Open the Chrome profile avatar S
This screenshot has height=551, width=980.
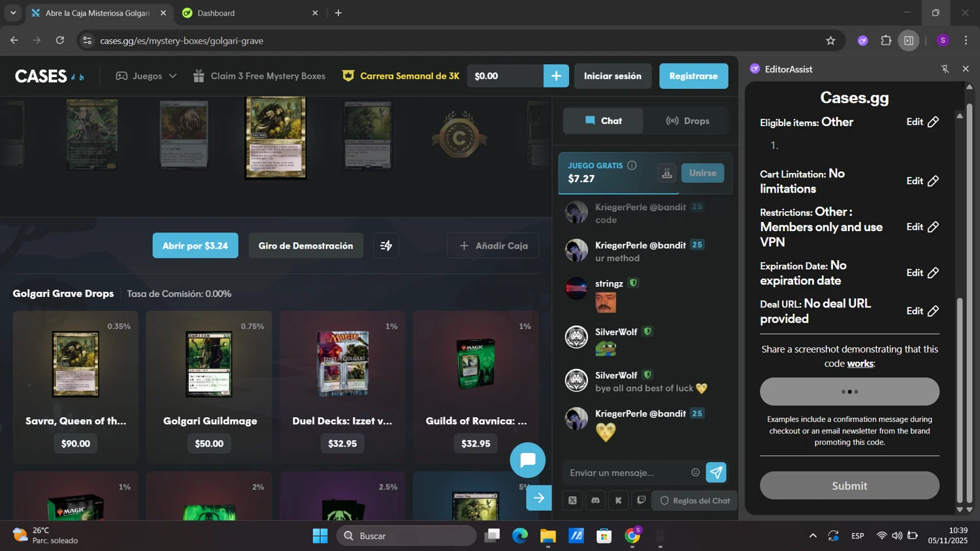click(x=943, y=40)
